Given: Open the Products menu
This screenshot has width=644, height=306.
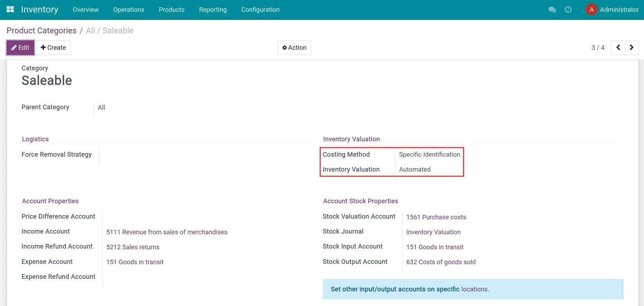Looking at the screenshot, I should 171,10.
